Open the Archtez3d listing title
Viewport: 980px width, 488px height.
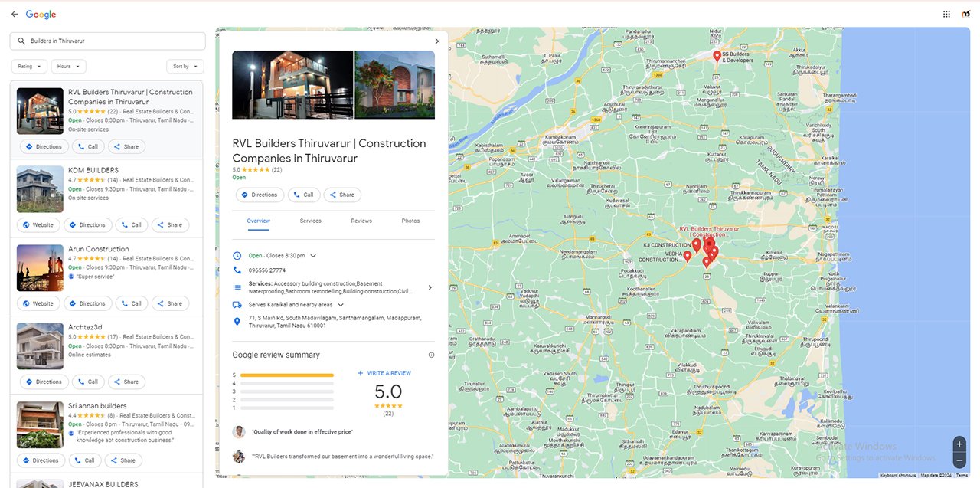[85, 327]
